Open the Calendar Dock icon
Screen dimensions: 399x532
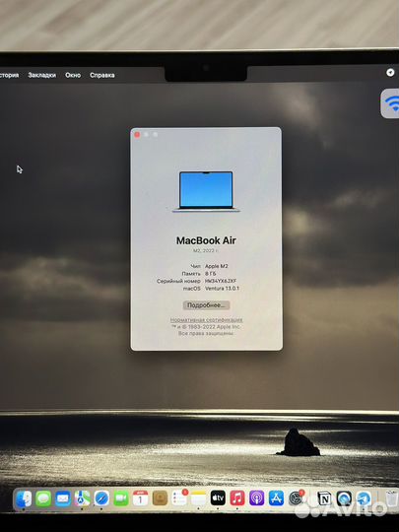click(x=140, y=499)
